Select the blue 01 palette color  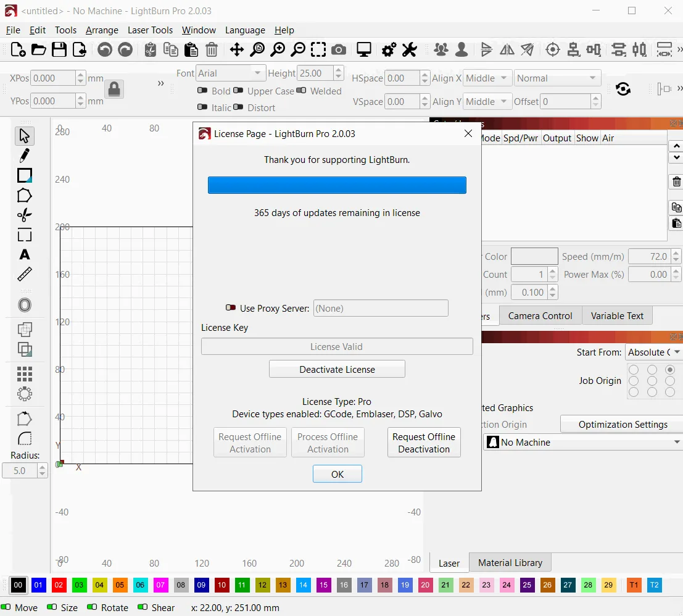(38, 585)
